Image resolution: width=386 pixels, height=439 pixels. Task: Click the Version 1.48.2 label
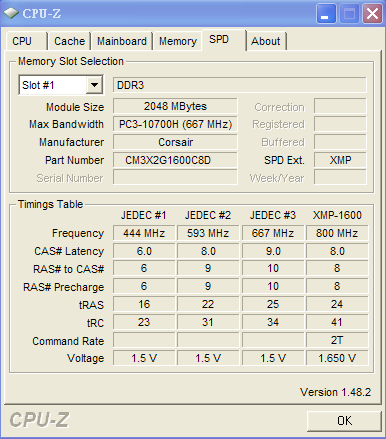pos(335,392)
